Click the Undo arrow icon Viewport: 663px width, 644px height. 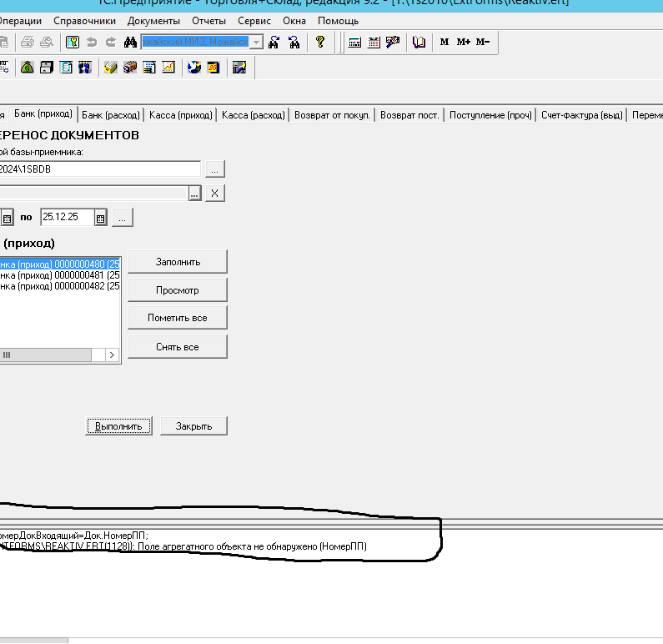pyautogui.click(x=92, y=42)
